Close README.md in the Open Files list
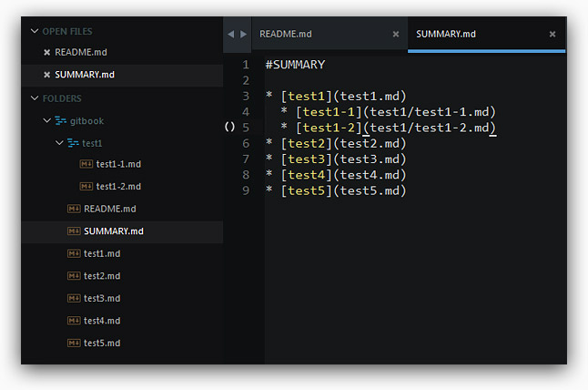Image resolution: width=588 pixels, height=390 pixels. pos(47,53)
